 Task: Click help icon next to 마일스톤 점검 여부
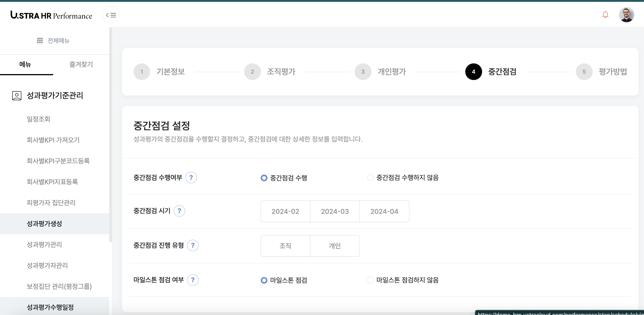point(193,280)
